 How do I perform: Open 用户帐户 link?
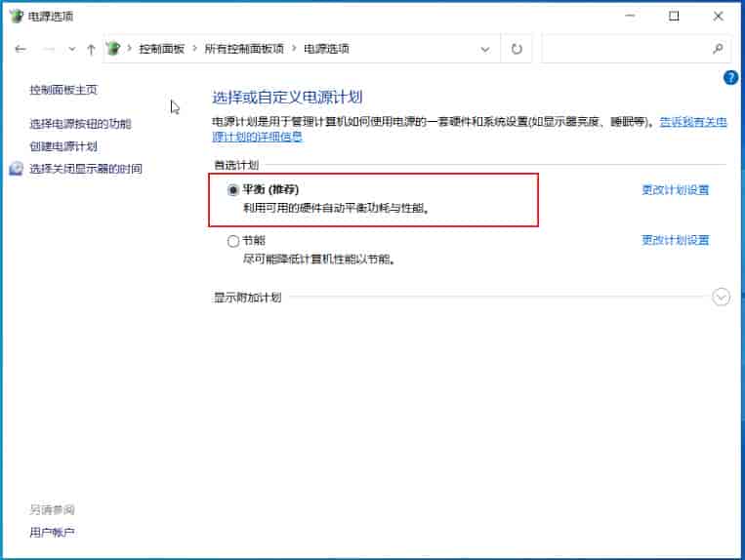pyautogui.click(x=53, y=533)
